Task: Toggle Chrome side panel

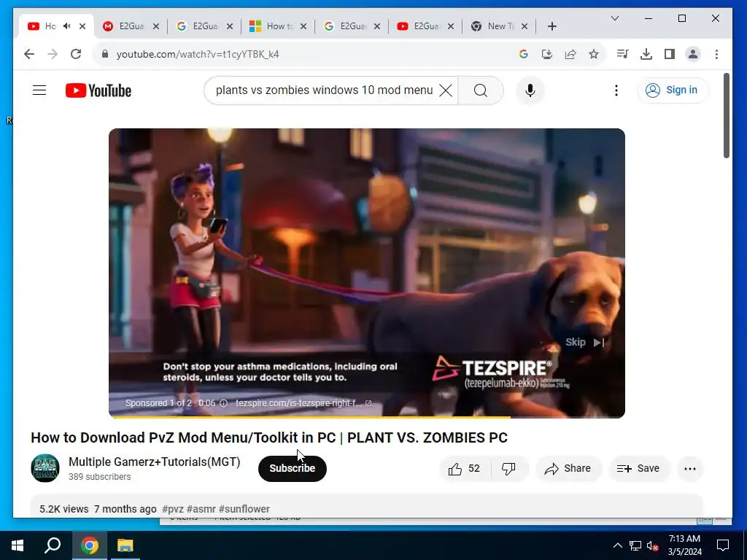Action: tap(670, 54)
